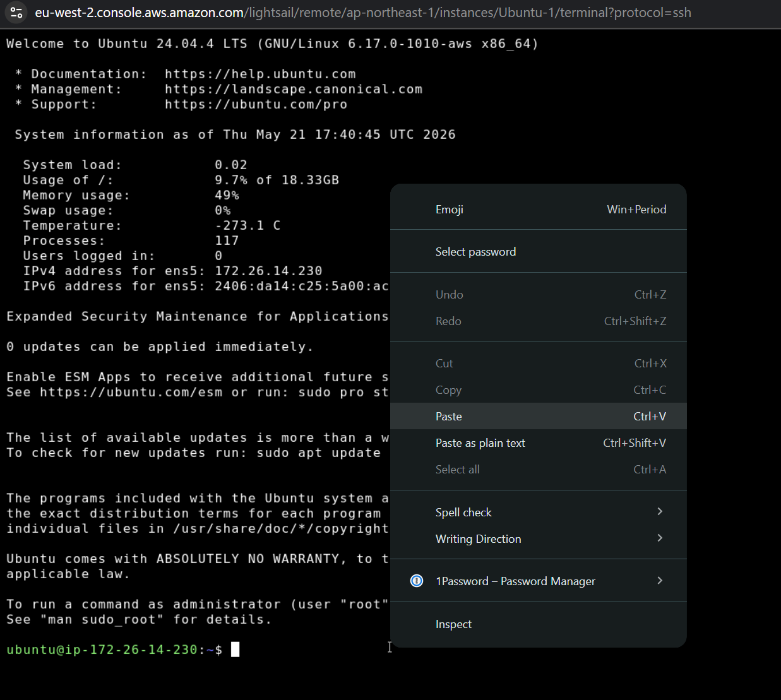Select Cut in the context menu
The image size is (781, 700).
point(538,364)
